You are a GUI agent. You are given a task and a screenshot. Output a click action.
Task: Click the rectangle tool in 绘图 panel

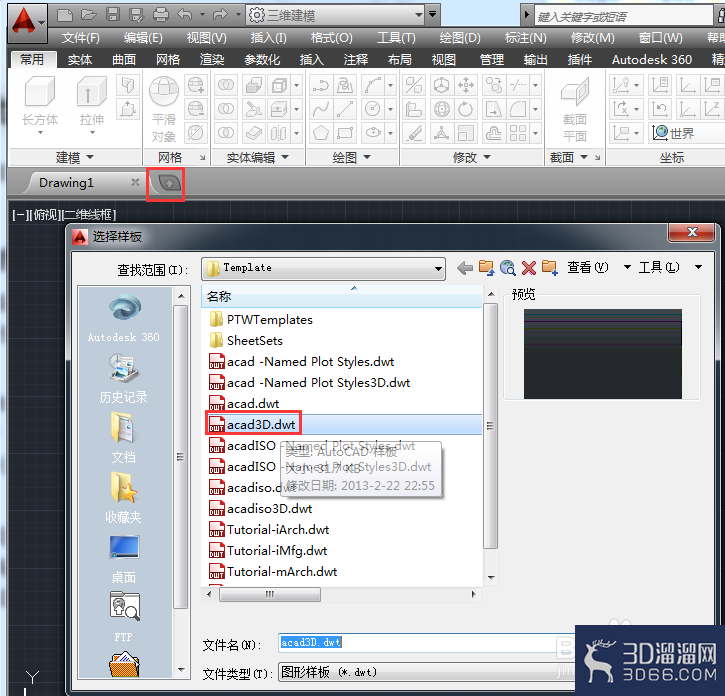(x=345, y=133)
